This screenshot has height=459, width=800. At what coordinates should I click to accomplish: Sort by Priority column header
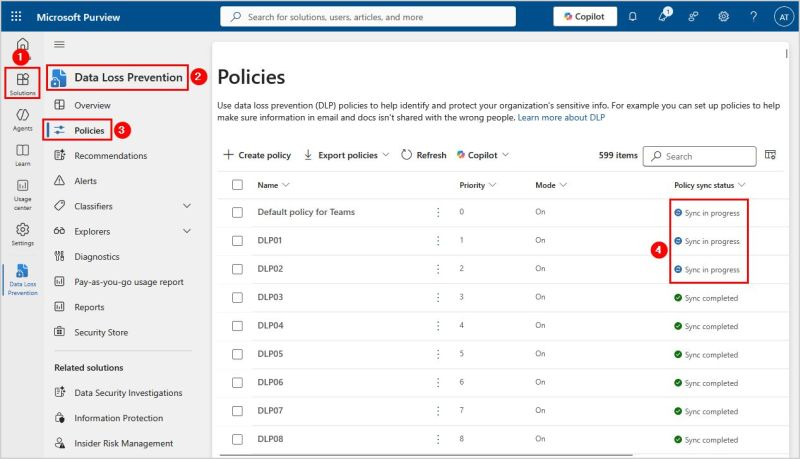click(478, 185)
